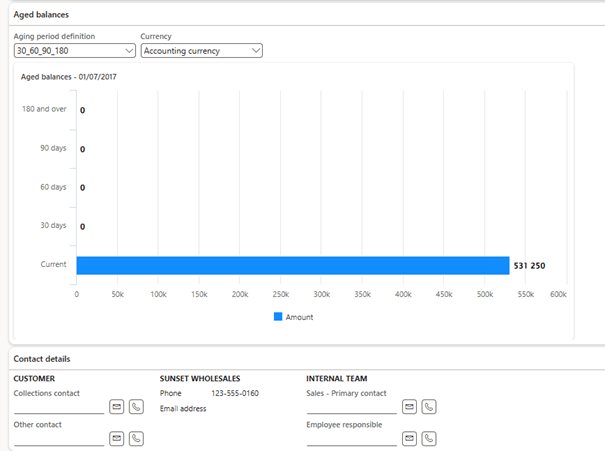Focus the Collections contact field
Screen dimensions: 605x451
tap(58, 407)
